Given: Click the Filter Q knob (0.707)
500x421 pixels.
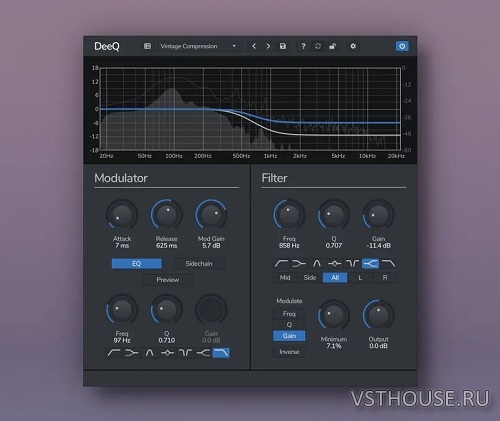Looking at the screenshot, I should click(x=334, y=215).
